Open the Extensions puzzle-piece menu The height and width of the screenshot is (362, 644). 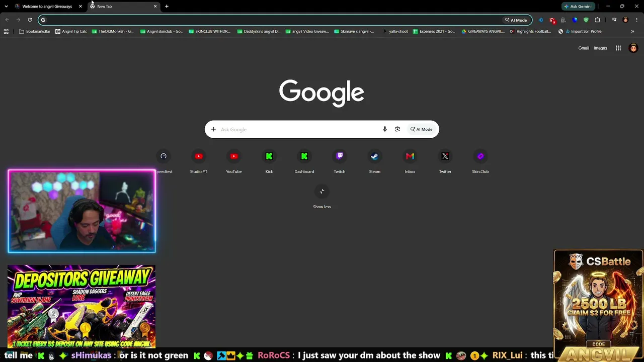tap(598, 20)
